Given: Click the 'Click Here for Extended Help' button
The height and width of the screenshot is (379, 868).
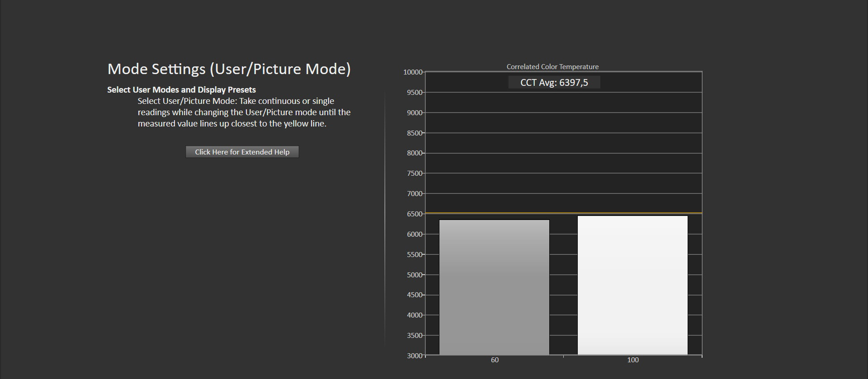Looking at the screenshot, I should coord(242,152).
